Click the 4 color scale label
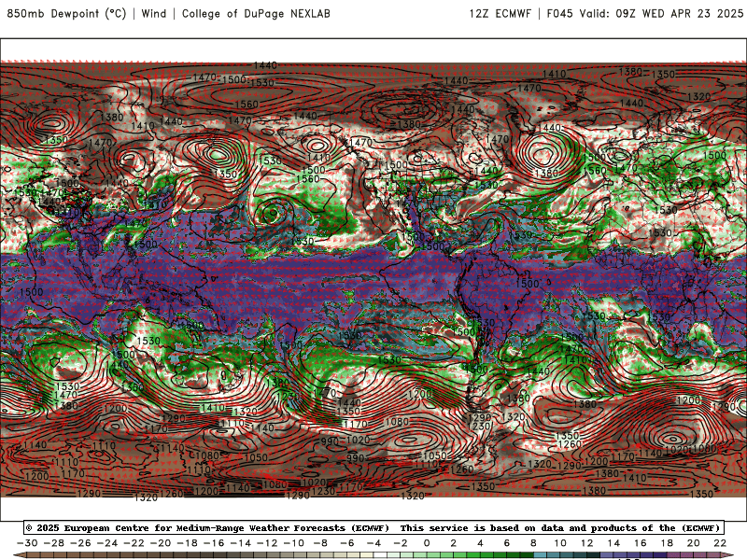The height and width of the screenshot is (560, 747). tap(480, 543)
